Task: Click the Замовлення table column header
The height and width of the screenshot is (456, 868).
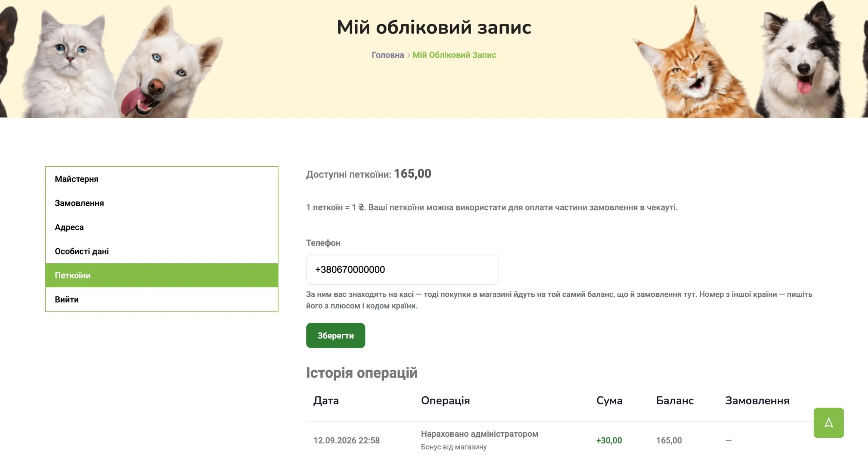Action: pyautogui.click(x=757, y=400)
